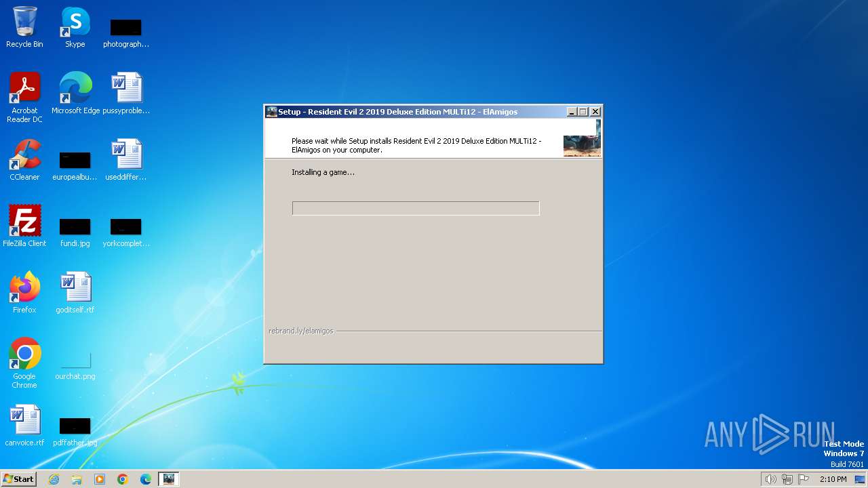The height and width of the screenshot is (488, 868).
Task: Launch the Google Chrome desktop shortcut
Action: 24,363
